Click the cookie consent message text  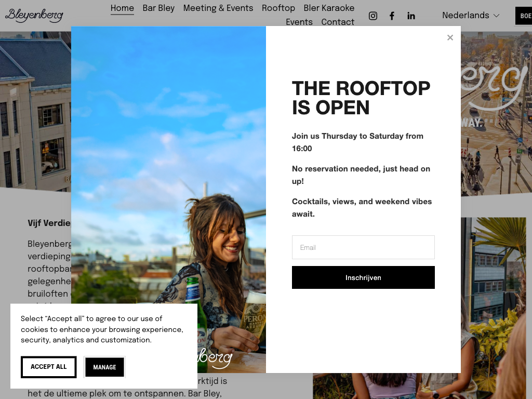click(x=102, y=329)
